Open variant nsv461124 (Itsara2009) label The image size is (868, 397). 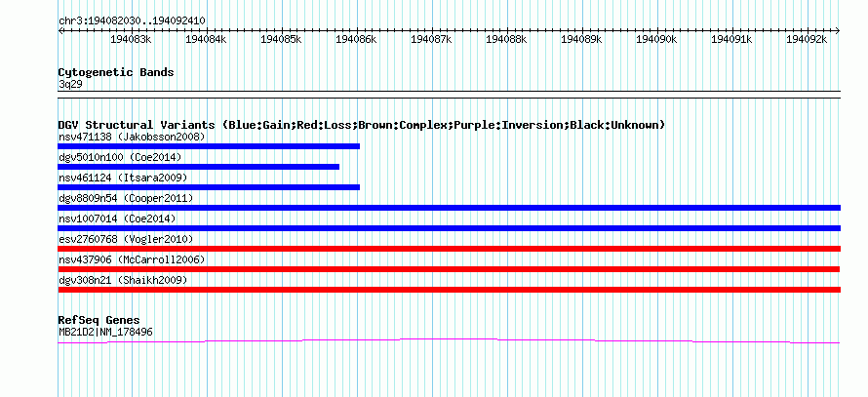coord(123,178)
